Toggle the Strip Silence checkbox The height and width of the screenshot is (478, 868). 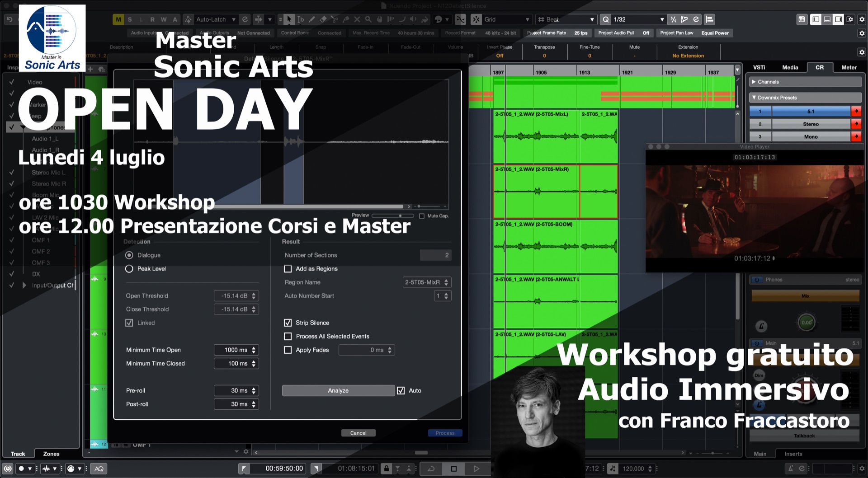click(x=288, y=323)
